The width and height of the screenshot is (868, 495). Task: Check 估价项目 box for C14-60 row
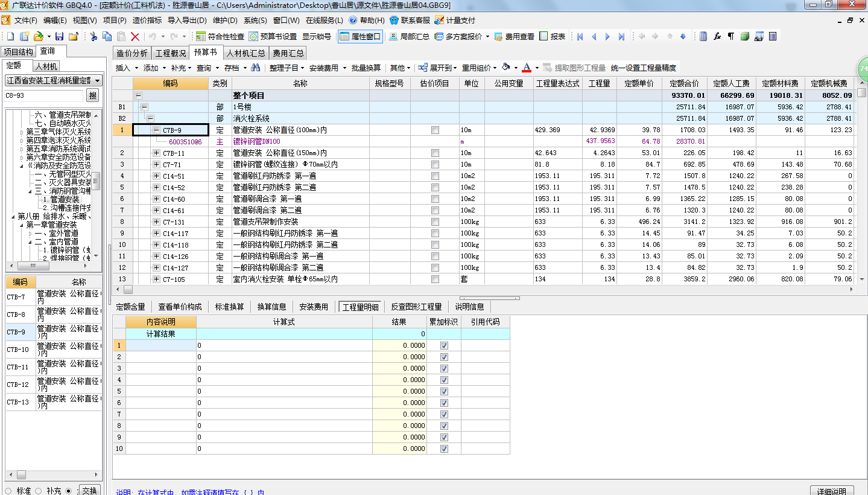pos(435,199)
